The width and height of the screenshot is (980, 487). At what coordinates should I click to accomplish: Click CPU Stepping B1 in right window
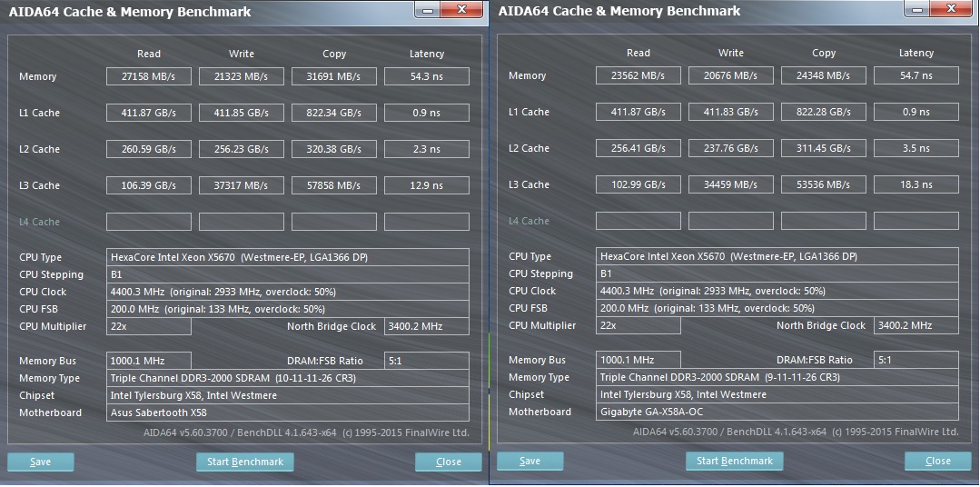[777, 273]
